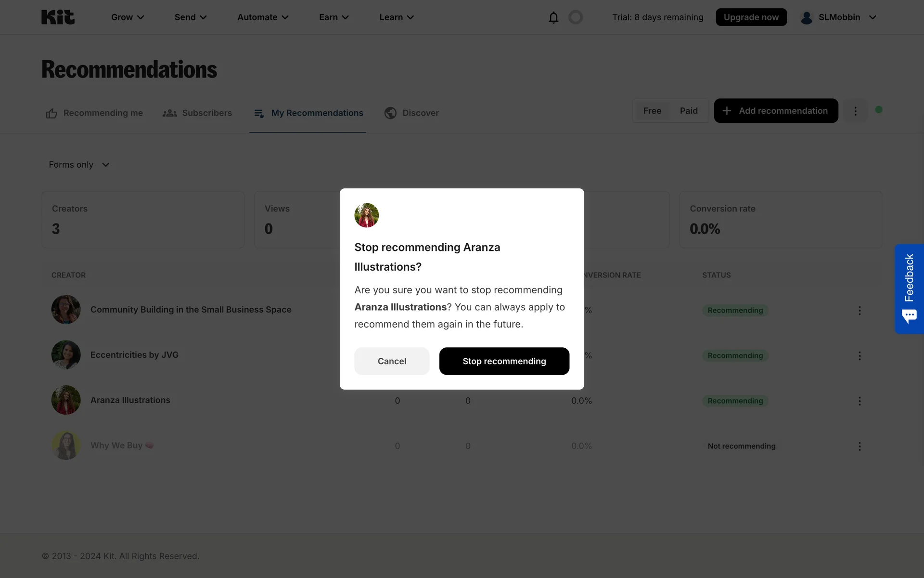Click the Kit logo
The image size is (924, 578).
pos(58,17)
